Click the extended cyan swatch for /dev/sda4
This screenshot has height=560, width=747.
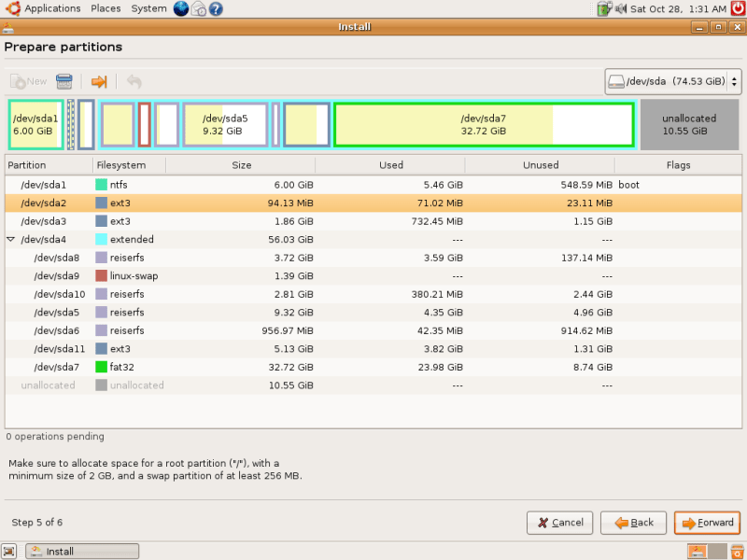[x=101, y=239]
